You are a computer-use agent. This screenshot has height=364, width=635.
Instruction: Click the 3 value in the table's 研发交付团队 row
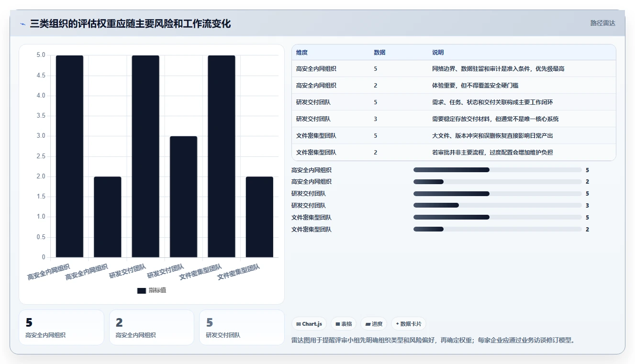376,119
